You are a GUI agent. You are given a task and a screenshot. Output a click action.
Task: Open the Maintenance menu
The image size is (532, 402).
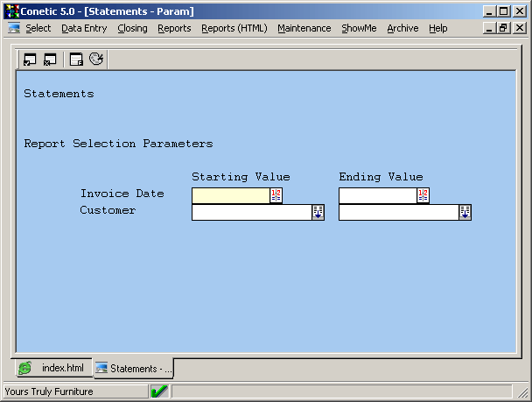[x=304, y=28]
